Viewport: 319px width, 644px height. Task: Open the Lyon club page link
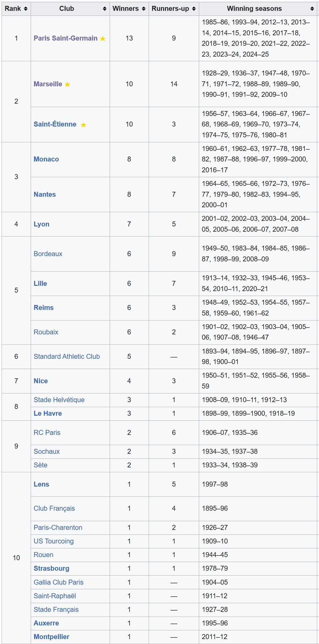coord(42,224)
